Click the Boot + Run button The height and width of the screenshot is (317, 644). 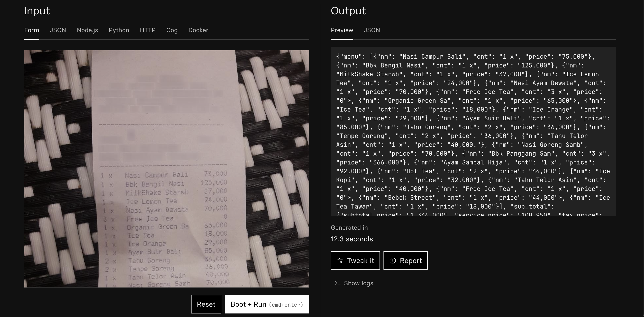267,304
